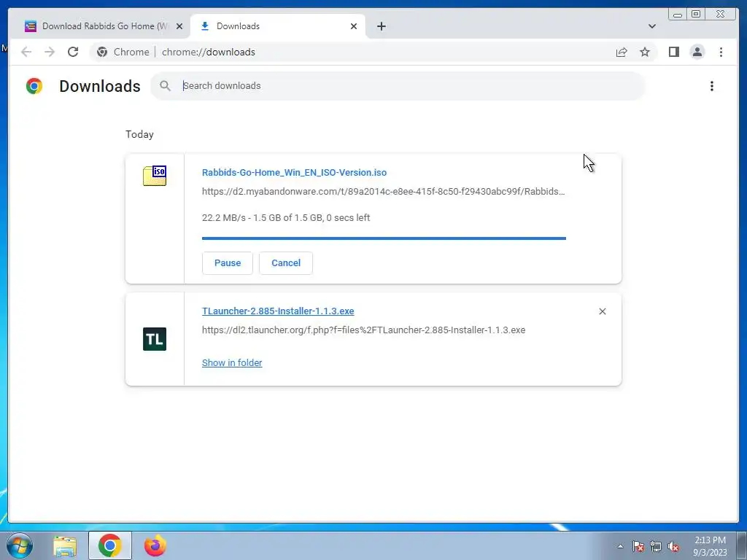Open the Chrome side panel
Screen dimensions: 747x560
coord(673,52)
